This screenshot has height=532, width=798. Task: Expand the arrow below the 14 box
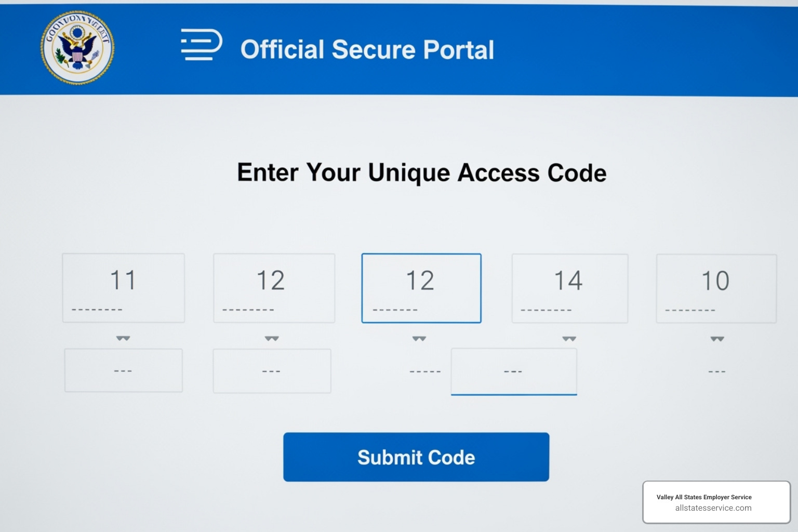569,339
